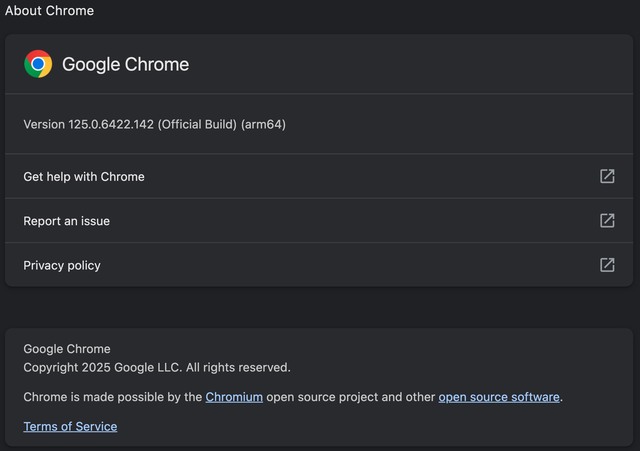
Task: Open external link icon for Get help
Action: click(x=607, y=176)
